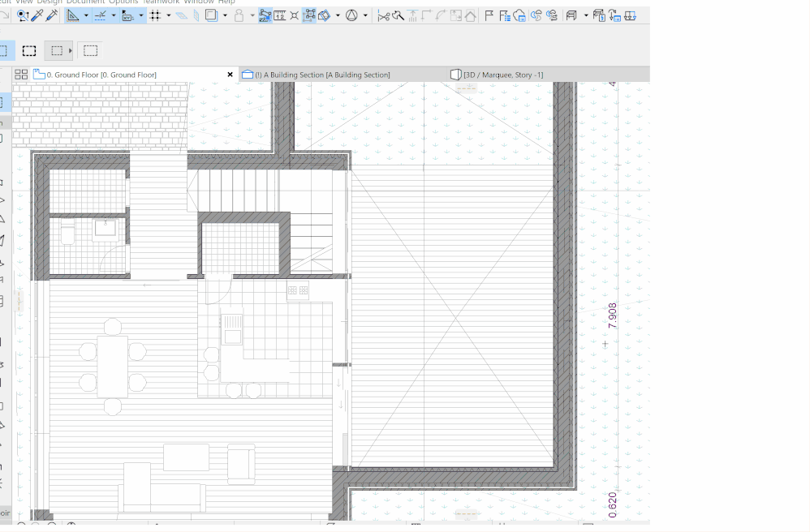Viewport: 810px width, 532px height.
Task: Click the second Teamwork users icon
Action: [552, 16]
